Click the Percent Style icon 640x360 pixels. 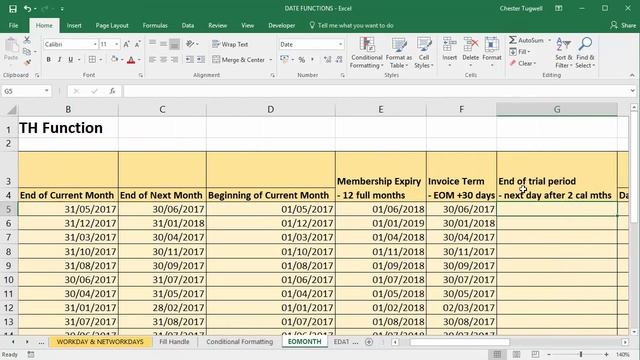(x=302, y=60)
